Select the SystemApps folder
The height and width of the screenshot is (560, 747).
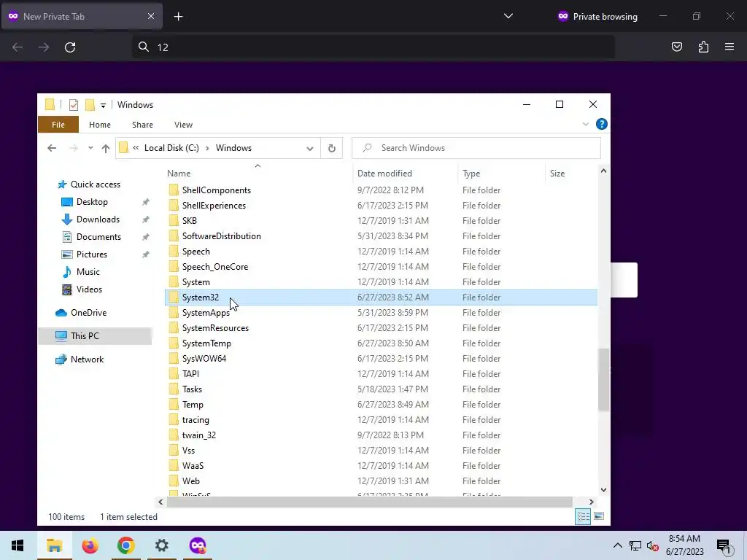coord(206,313)
